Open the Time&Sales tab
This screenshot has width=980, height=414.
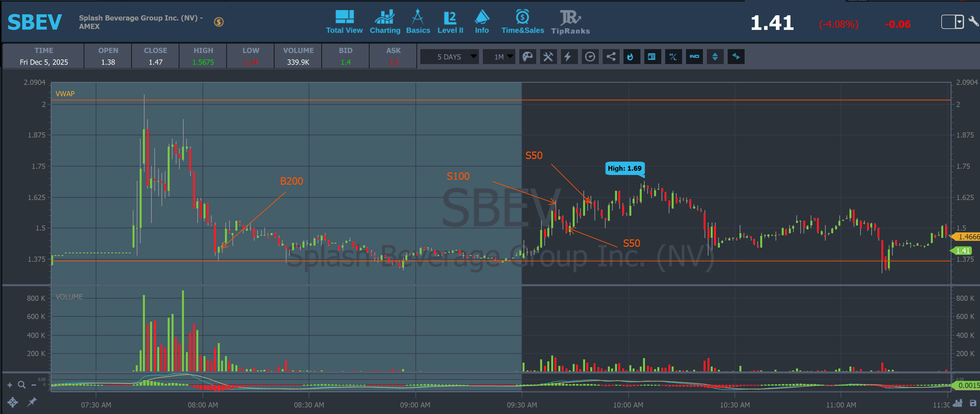point(522,22)
